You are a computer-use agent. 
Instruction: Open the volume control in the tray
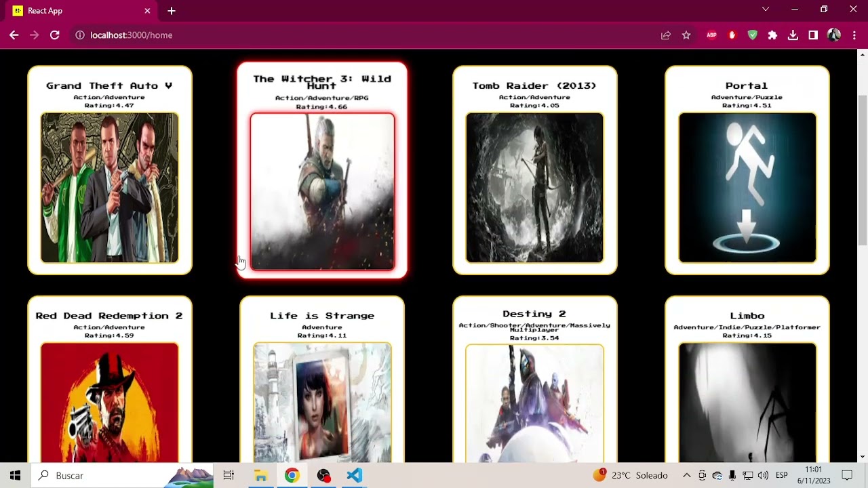tap(763, 475)
